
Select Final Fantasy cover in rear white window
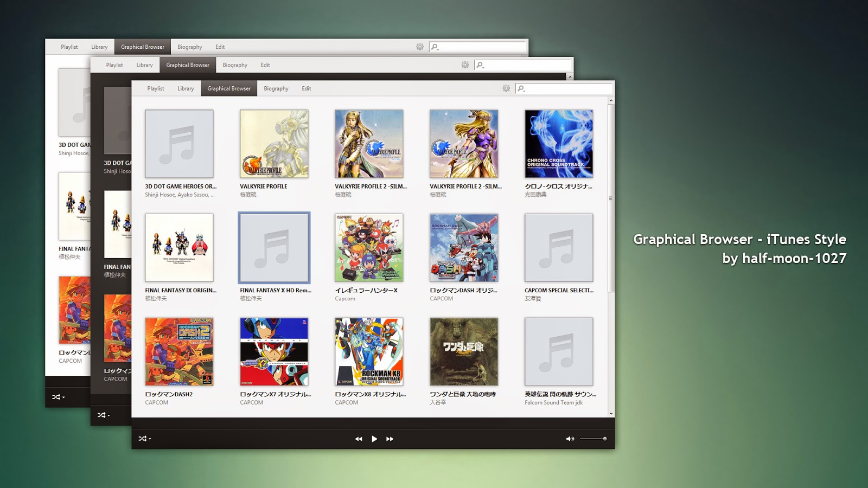pos(74,206)
